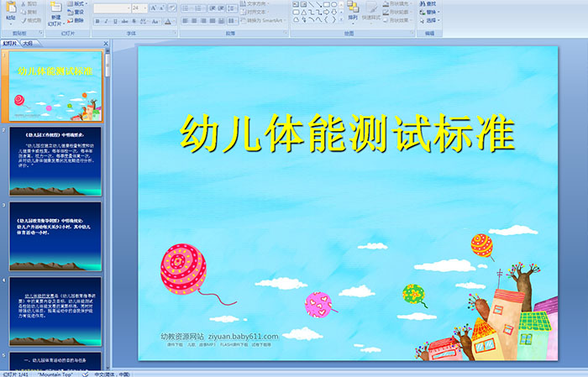Screen dimensions: 588x377
Task: Click the New Slide (新建幻灯片) icon
Action: click(55, 8)
